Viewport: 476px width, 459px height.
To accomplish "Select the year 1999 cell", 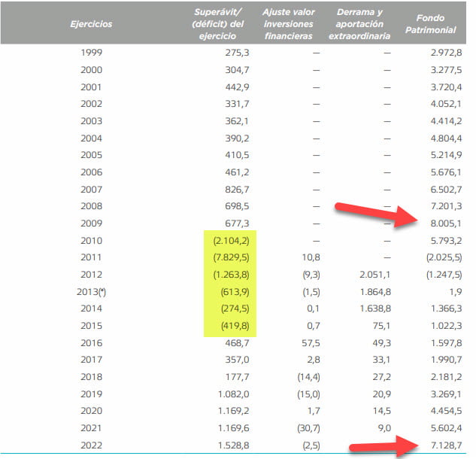I will point(92,53).
